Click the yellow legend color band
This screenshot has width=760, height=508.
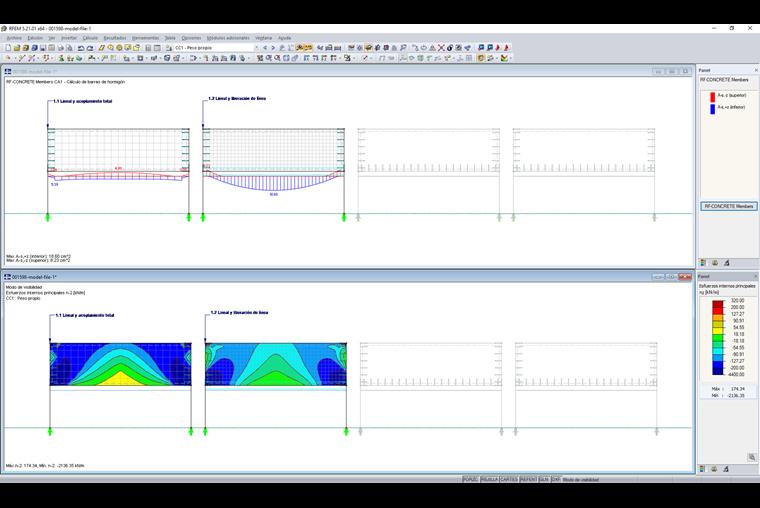coord(718,329)
